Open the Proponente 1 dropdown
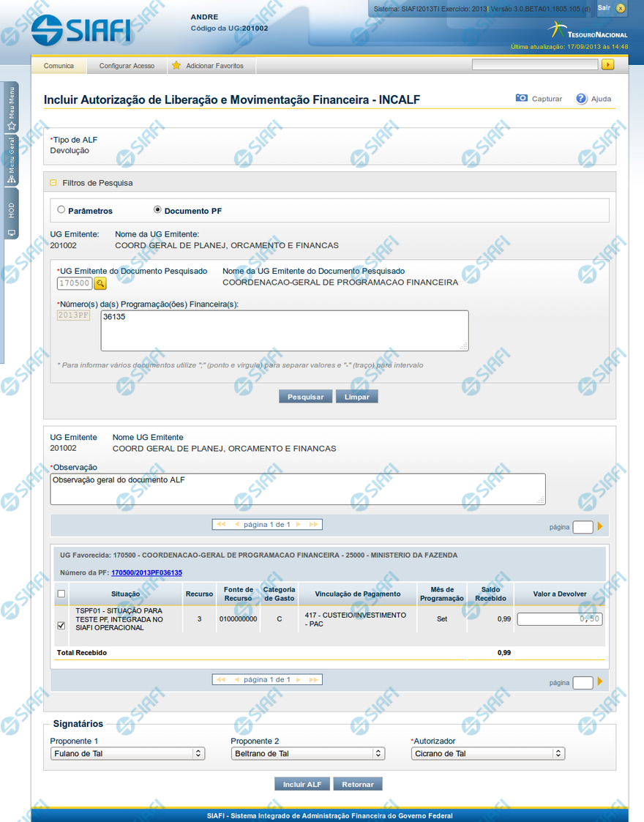644x822 pixels. (x=127, y=753)
